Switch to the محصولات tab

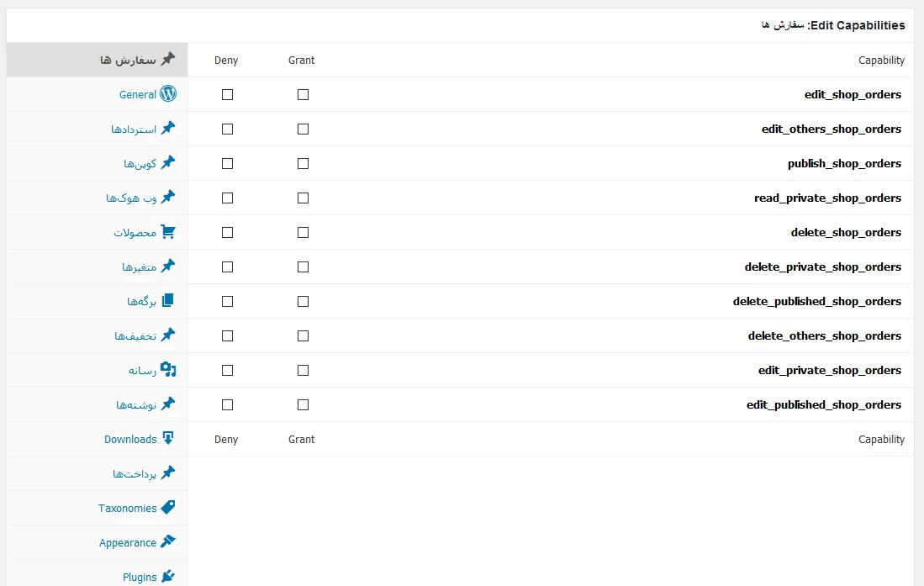(x=98, y=232)
